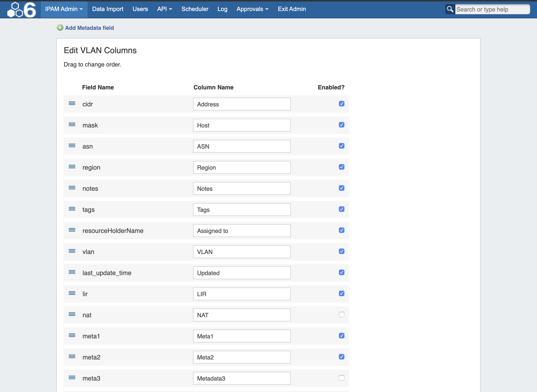Screen dimensions: 537x392
Task: Click the Assigned to column name field
Action: (x=242, y=231)
